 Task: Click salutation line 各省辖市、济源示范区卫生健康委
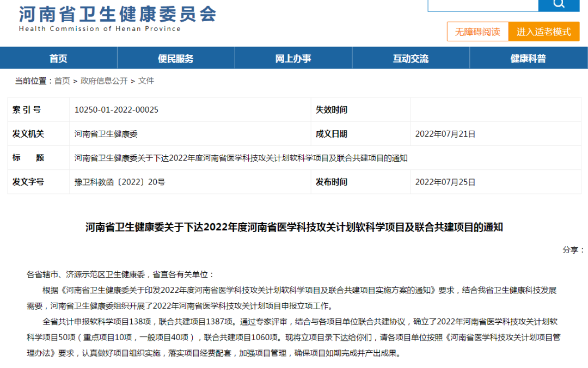click(120, 274)
